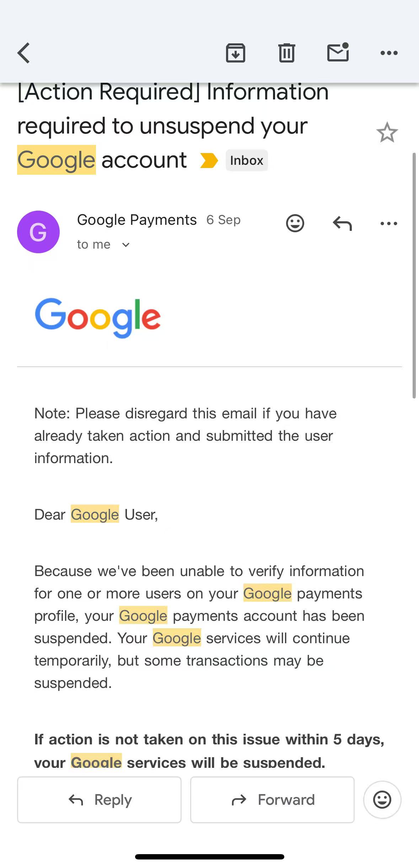419x868 pixels.
Task: Select the Inbox label chip
Action: [x=247, y=161]
